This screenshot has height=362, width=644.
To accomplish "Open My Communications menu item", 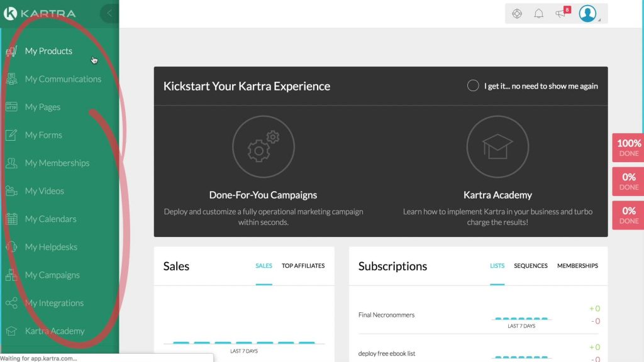I will coord(63,79).
